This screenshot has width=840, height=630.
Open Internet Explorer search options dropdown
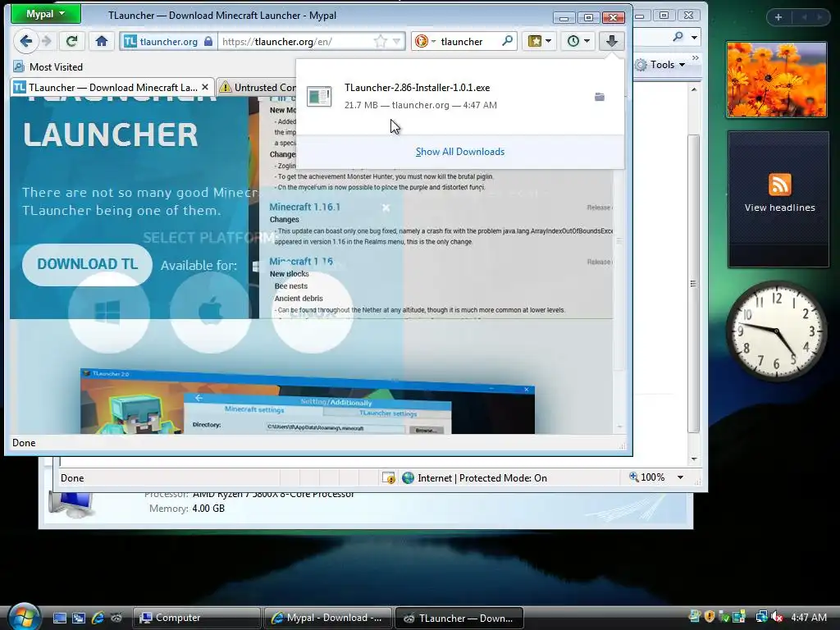point(694,38)
